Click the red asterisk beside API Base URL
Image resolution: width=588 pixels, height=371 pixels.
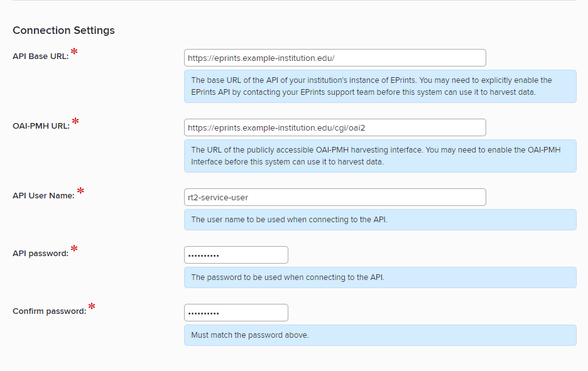click(75, 52)
